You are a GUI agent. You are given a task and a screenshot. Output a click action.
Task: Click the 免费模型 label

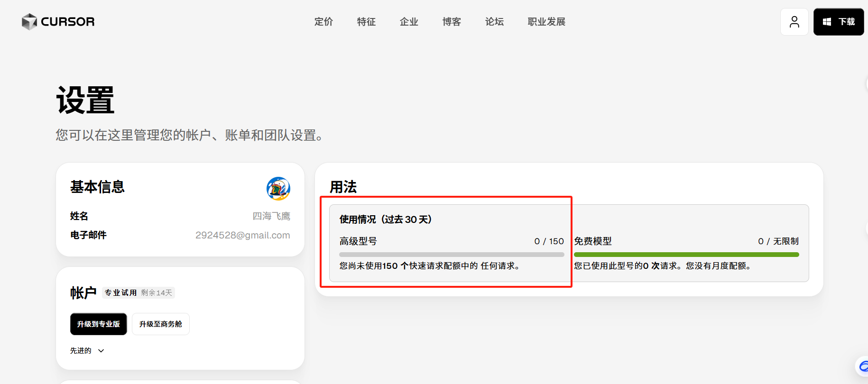[x=593, y=241]
